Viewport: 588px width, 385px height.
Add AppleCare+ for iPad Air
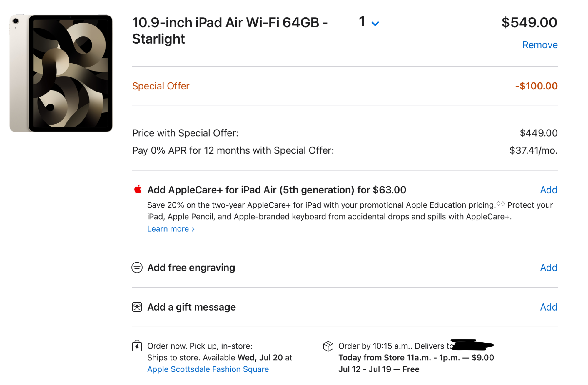pos(549,190)
